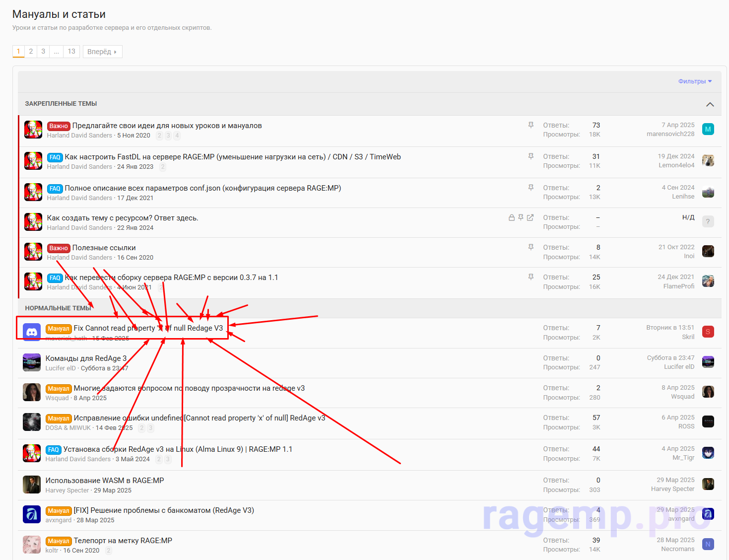Click the Вперёд next page button
Viewport: 729px width, 560px height.
[102, 52]
